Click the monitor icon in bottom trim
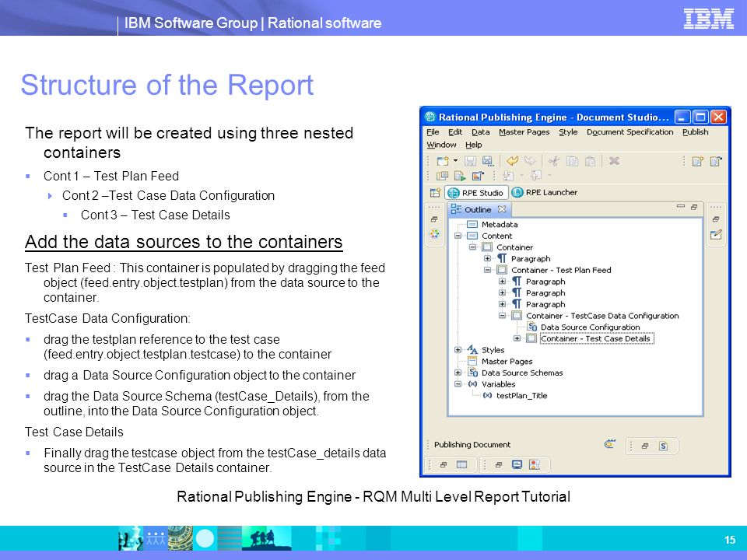 pos(517,465)
